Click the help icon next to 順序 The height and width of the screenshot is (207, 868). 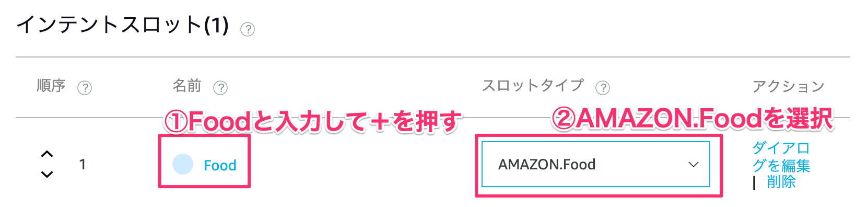(x=85, y=87)
